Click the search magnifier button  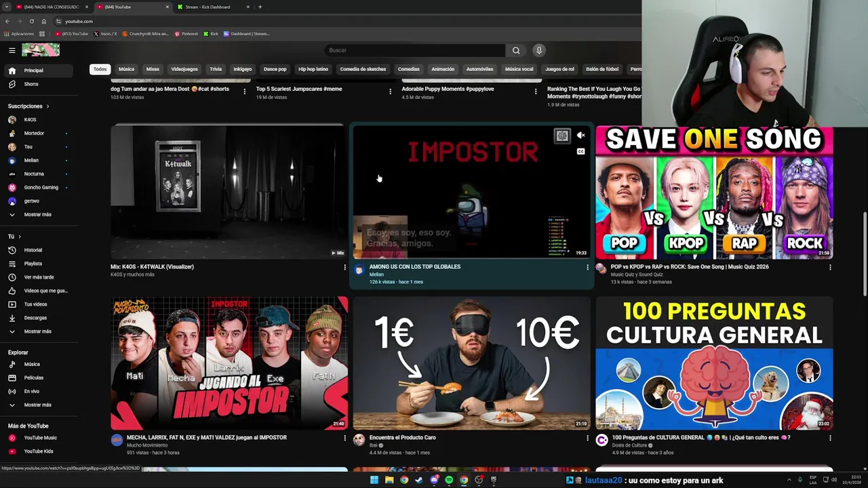pyautogui.click(x=516, y=50)
